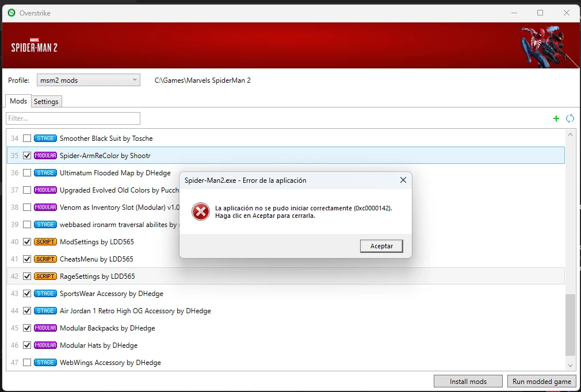The image size is (581, 392).
Task: Enable Ultimatum Flooded Map by DHedge checkbox
Action: click(26, 173)
